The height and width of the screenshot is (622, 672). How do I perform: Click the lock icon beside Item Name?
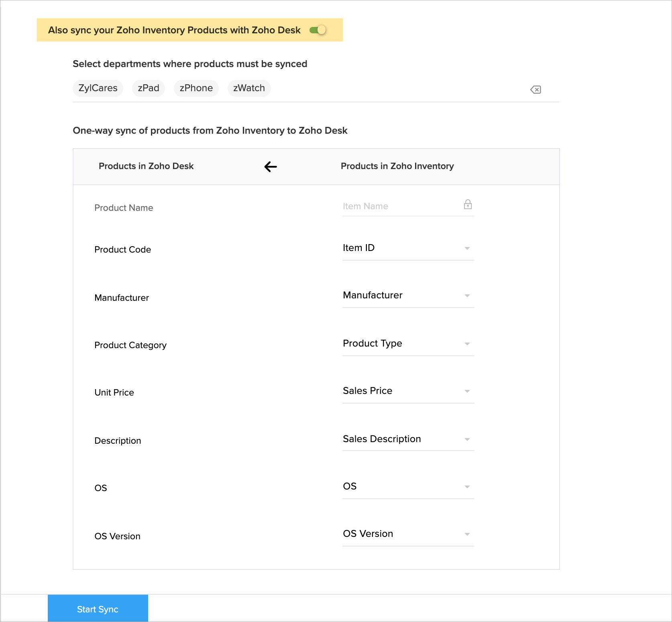point(468,205)
